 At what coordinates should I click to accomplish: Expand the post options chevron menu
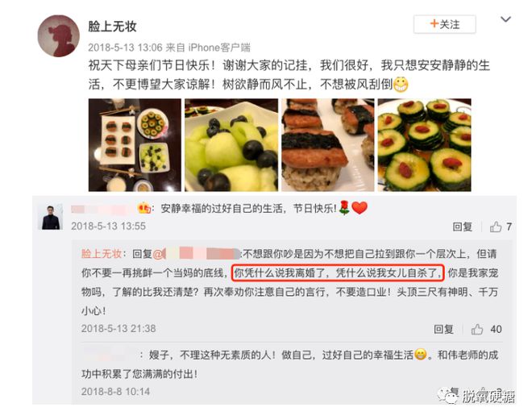[505, 19]
